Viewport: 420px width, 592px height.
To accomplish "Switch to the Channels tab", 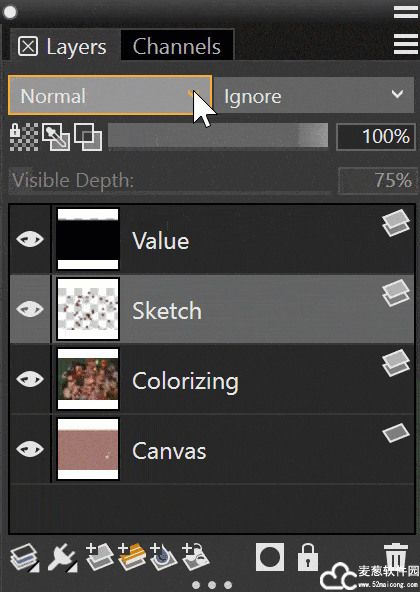I will [x=176, y=46].
